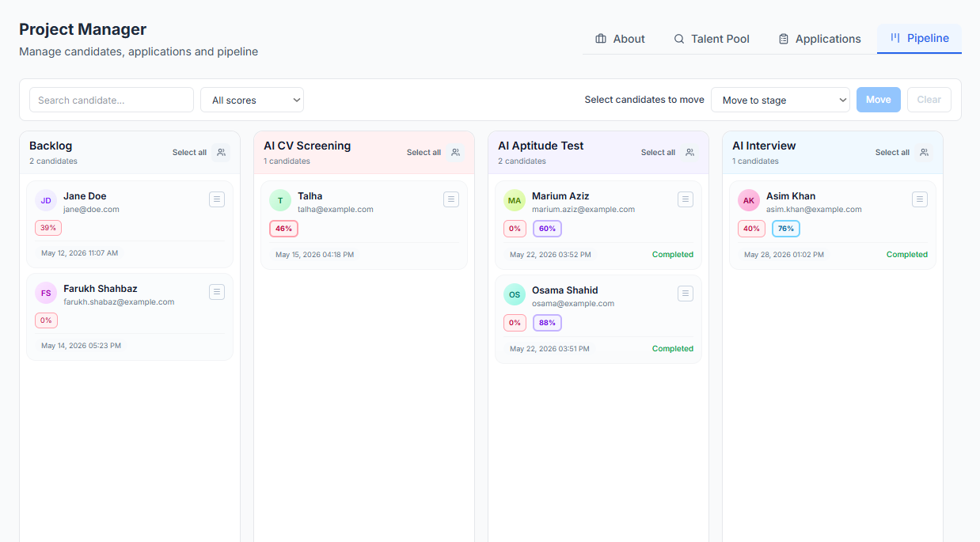Viewport: 980px width, 542px height.
Task: Click date May 22, 2026 03:52 PM
Action: [x=550, y=255]
